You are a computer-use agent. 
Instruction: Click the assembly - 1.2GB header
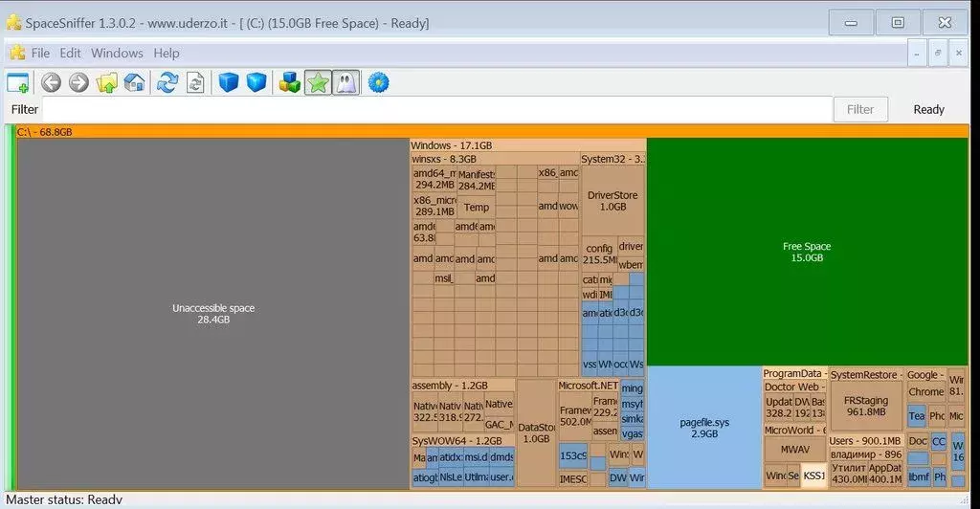pyautogui.click(x=462, y=386)
